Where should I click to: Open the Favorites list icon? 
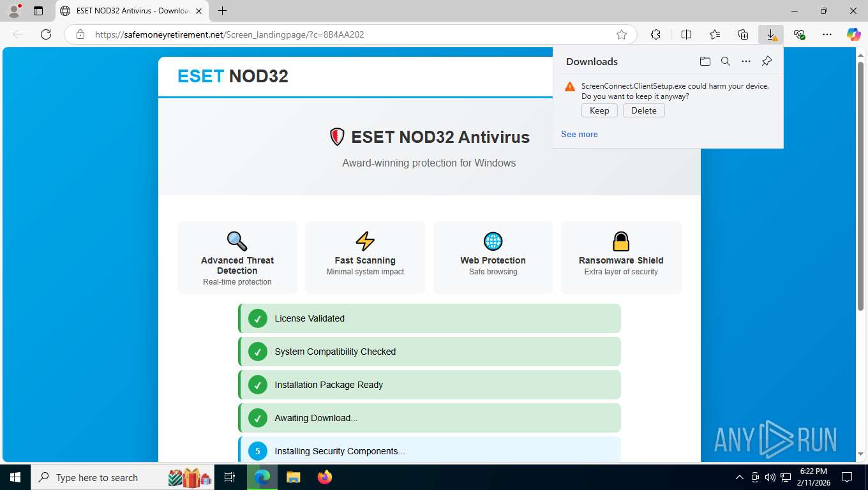(x=715, y=34)
